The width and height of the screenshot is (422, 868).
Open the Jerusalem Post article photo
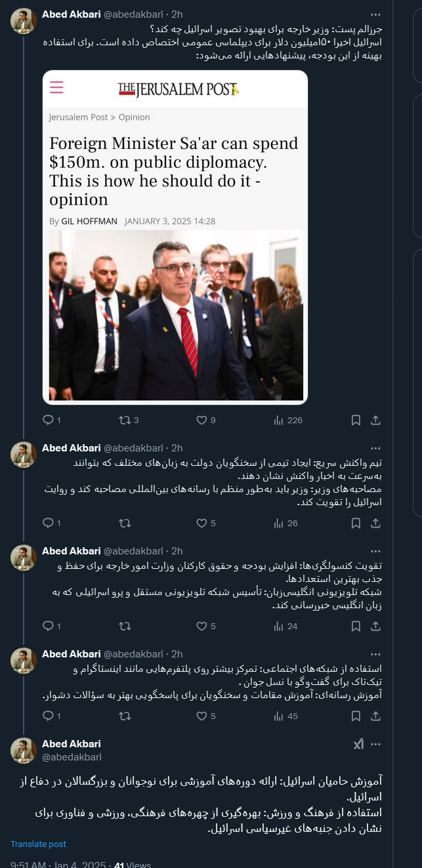[174, 320]
